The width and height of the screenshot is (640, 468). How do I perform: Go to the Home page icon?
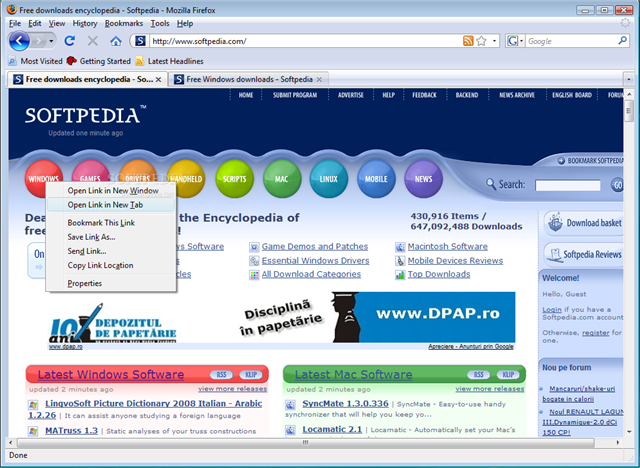(x=116, y=41)
